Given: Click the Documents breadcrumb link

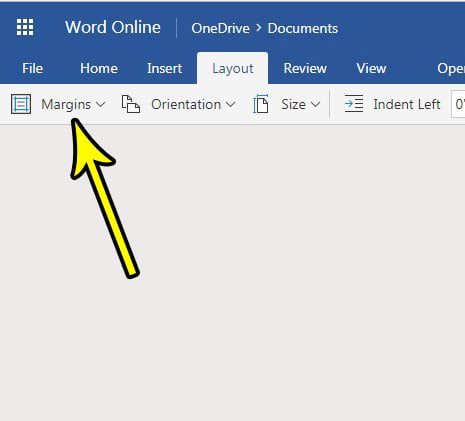Looking at the screenshot, I should pyautogui.click(x=303, y=28).
